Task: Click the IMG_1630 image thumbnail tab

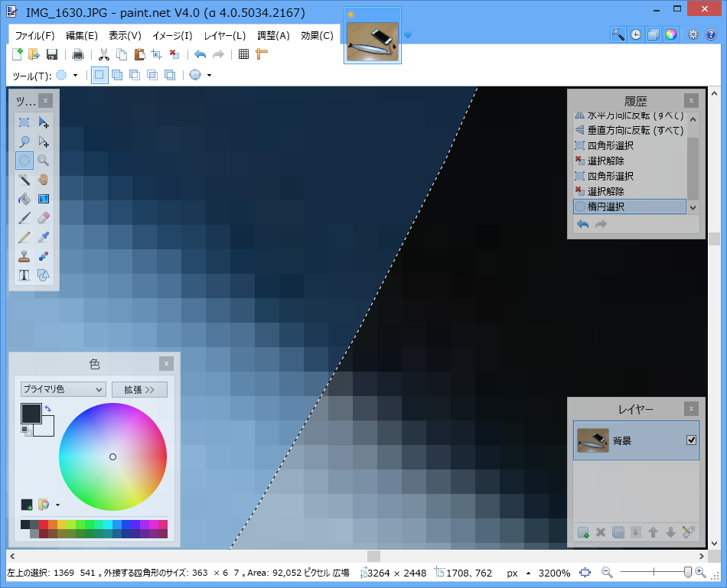Action: [373, 41]
